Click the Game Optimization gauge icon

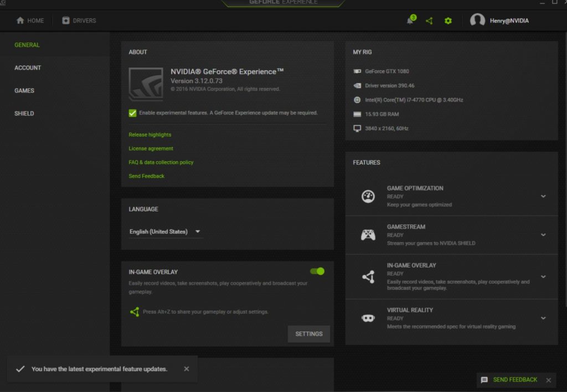pyautogui.click(x=368, y=197)
